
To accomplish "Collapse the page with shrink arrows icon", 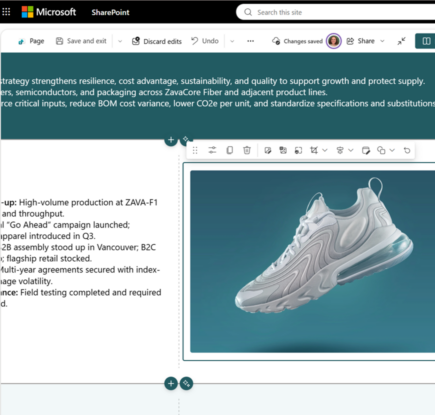I will [401, 41].
